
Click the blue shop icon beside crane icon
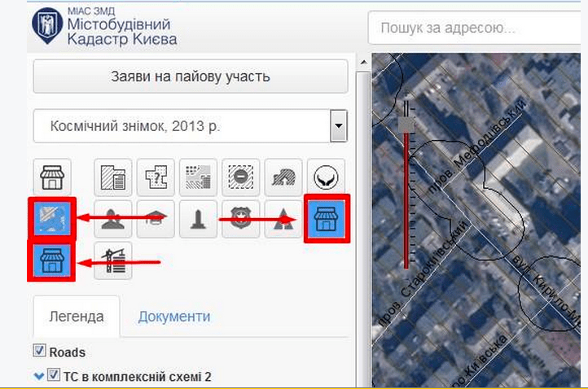point(51,260)
